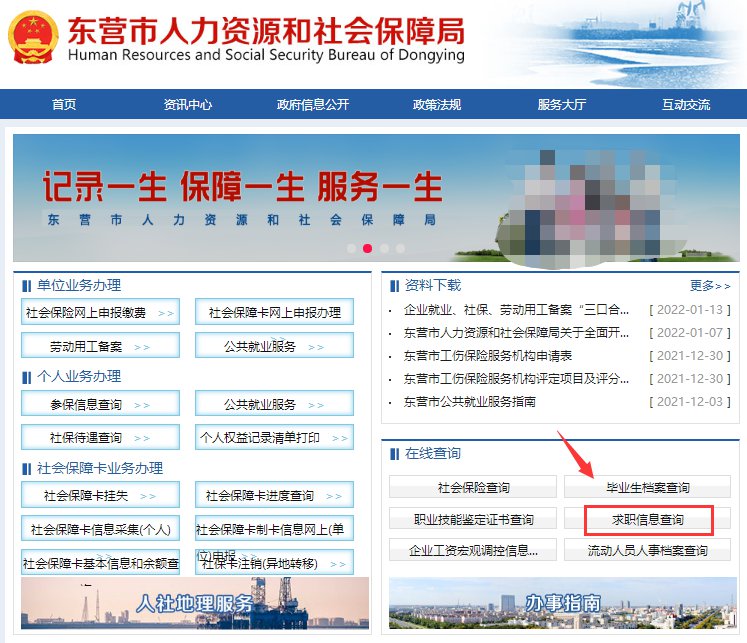Open 社会保障卡信息采集(个人) service
The height and width of the screenshot is (643, 747).
[101, 528]
